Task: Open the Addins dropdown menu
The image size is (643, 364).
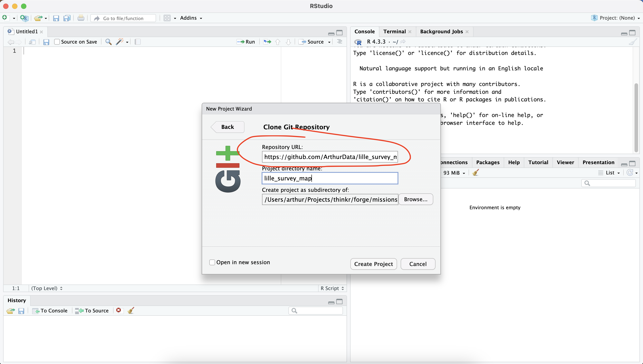Action: (191, 18)
